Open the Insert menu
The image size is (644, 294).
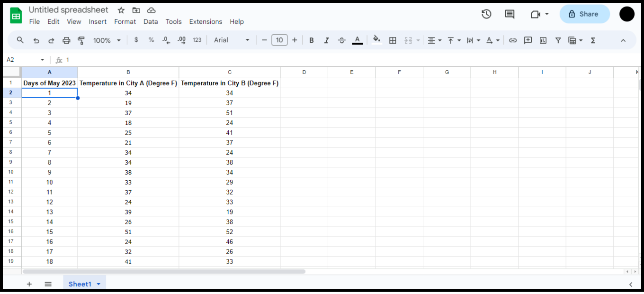click(x=98, y=22)
